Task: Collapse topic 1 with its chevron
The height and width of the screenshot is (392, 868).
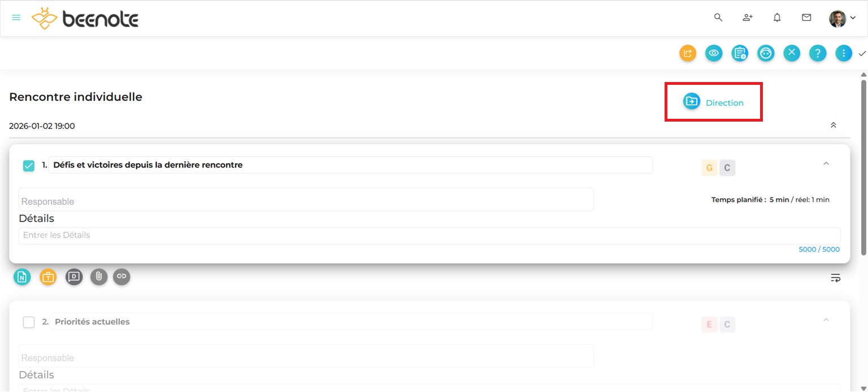Action: [x=826, y=163]
